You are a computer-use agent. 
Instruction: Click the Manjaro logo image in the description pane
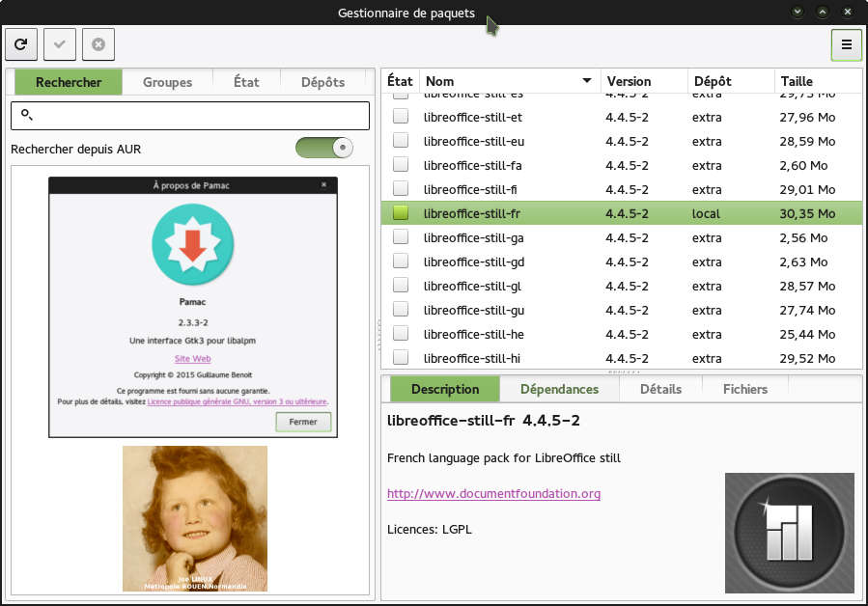[790, 533]
